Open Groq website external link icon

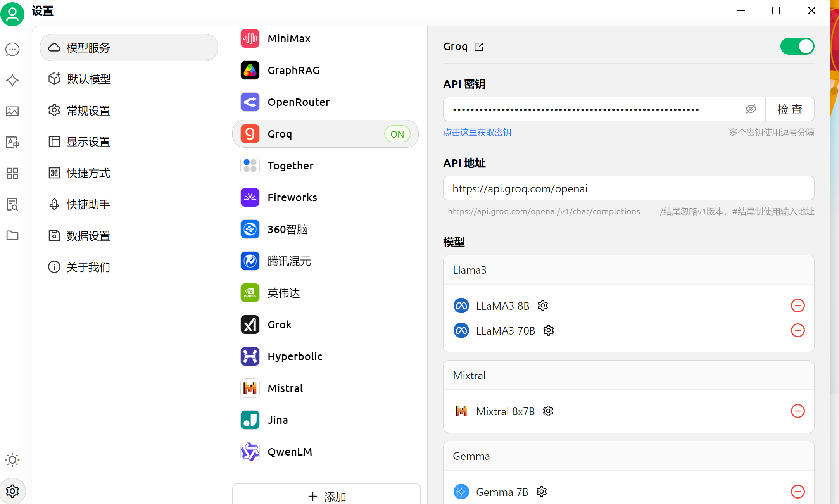coord(479,47)
